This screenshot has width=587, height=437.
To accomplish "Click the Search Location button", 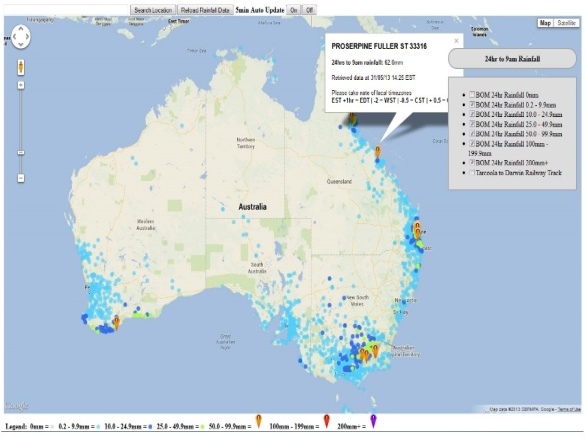I will (153, 10).
